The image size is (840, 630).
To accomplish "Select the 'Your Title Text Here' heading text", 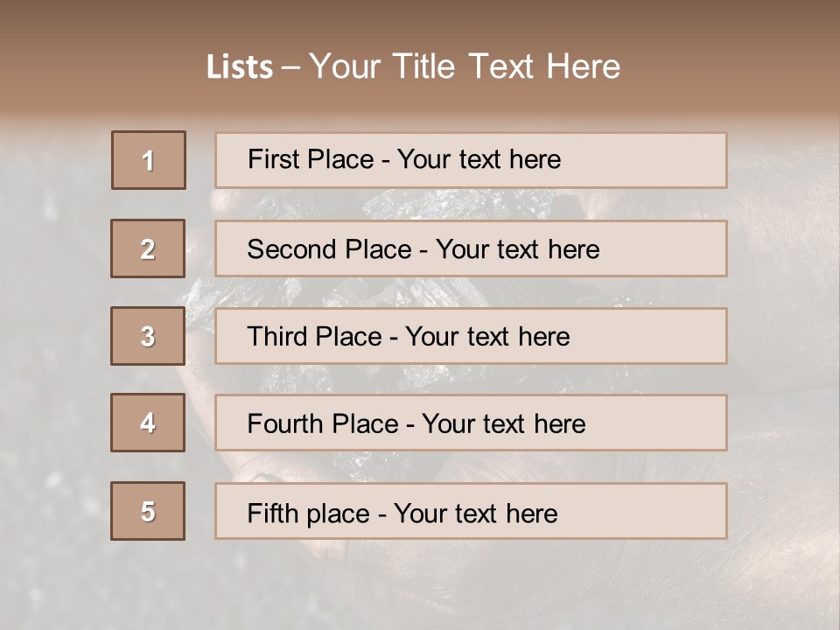I will [x=465, y=67].
